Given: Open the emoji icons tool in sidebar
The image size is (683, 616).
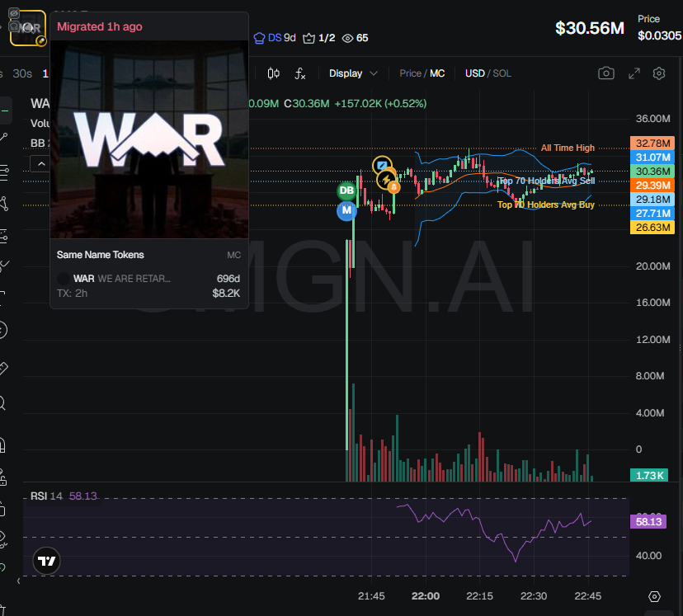Looking at the screenshot, I should point(2,330).
